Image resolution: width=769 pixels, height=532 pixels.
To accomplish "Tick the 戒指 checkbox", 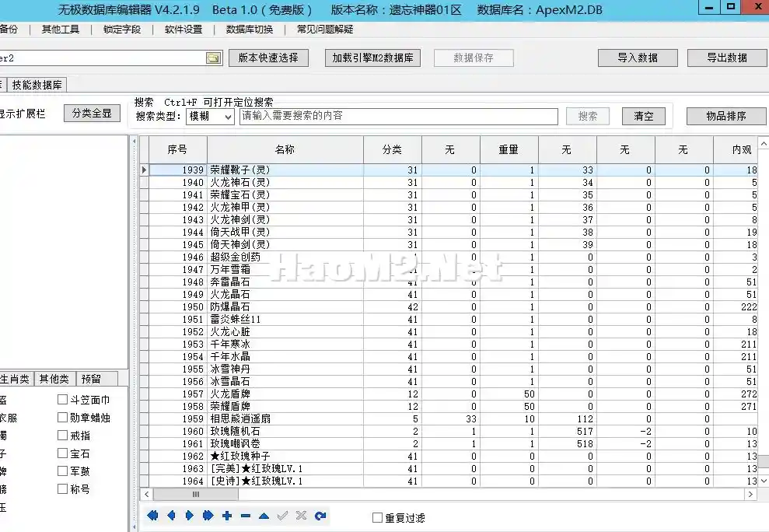I will (x=62, y=436).
